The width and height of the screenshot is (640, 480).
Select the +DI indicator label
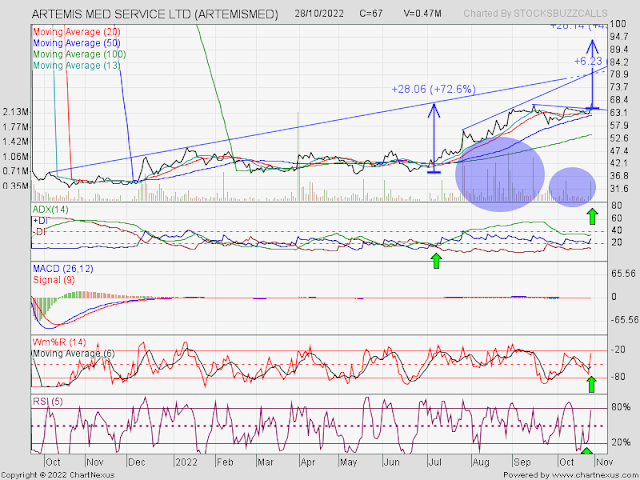pos(40,221)
